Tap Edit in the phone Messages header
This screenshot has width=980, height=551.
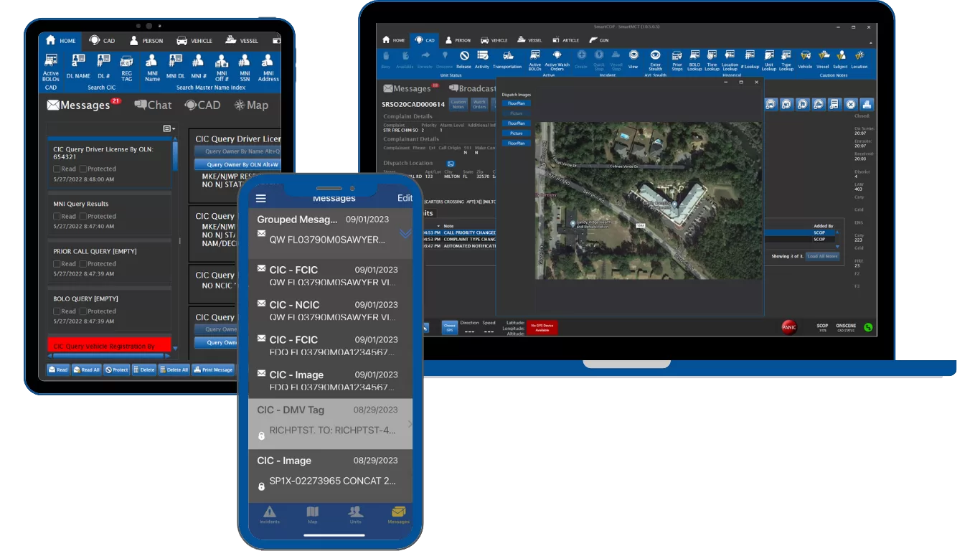tap(405, 198)
